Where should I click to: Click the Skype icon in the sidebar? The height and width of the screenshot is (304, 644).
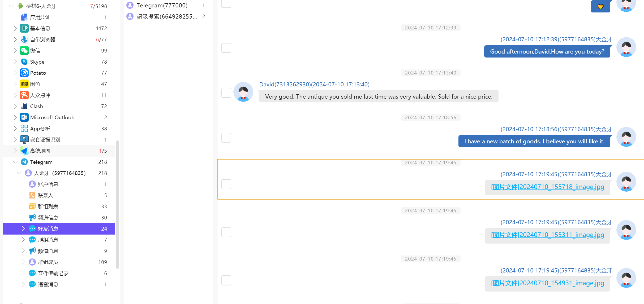[24, 62]
